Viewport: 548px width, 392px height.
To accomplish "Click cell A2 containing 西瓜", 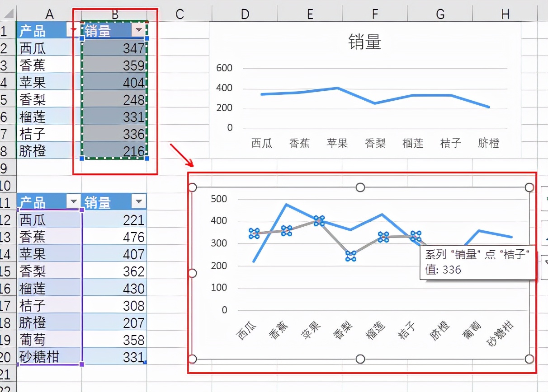I will click(49, 47).
